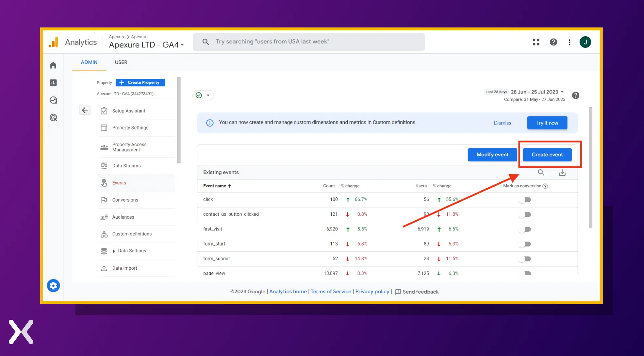
Task: Click Send feedback in footer
Action: 417,292
